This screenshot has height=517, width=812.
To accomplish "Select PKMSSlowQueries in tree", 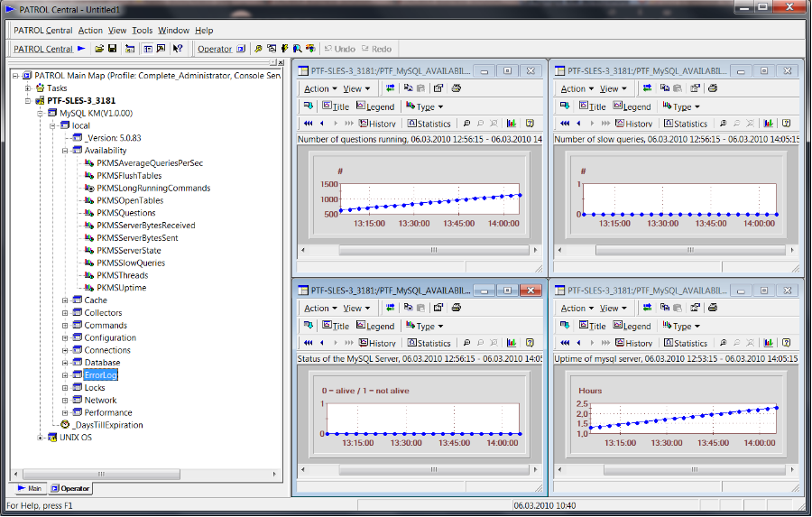I will click(131, 263).
